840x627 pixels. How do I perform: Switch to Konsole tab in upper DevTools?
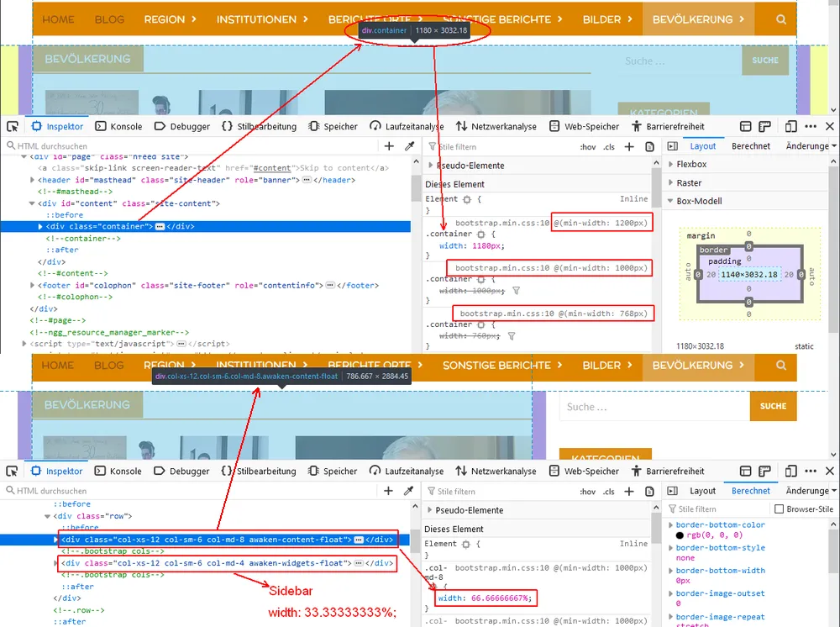click(119, 126)
